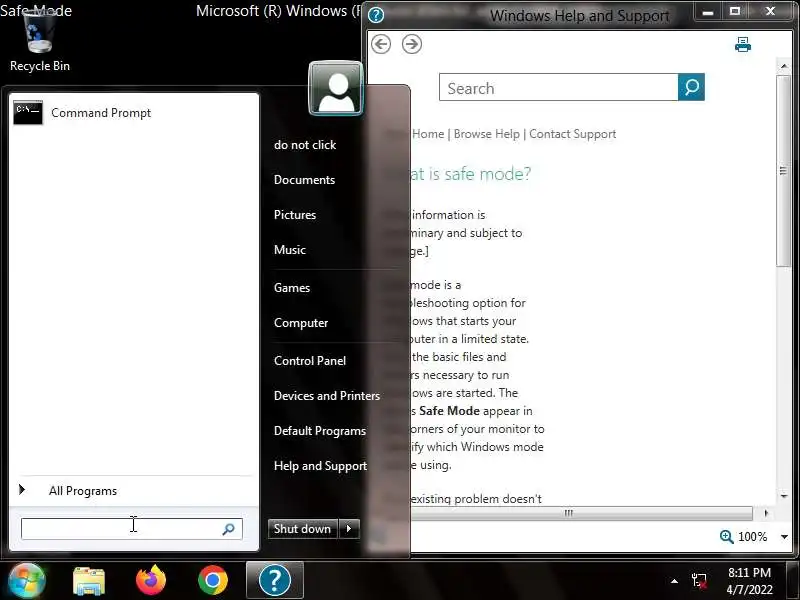
Task: Launch Command Prompt from Start menu
Action: point(134,113)
